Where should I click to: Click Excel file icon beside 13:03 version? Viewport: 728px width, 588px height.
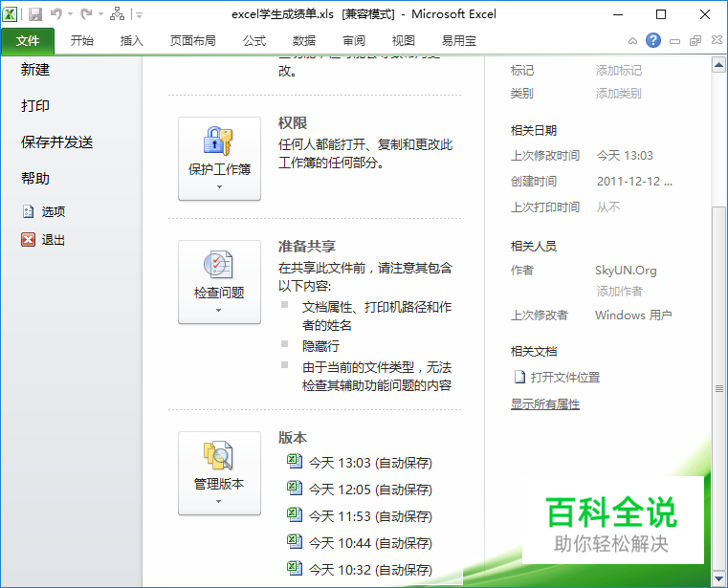pos(295,462)
